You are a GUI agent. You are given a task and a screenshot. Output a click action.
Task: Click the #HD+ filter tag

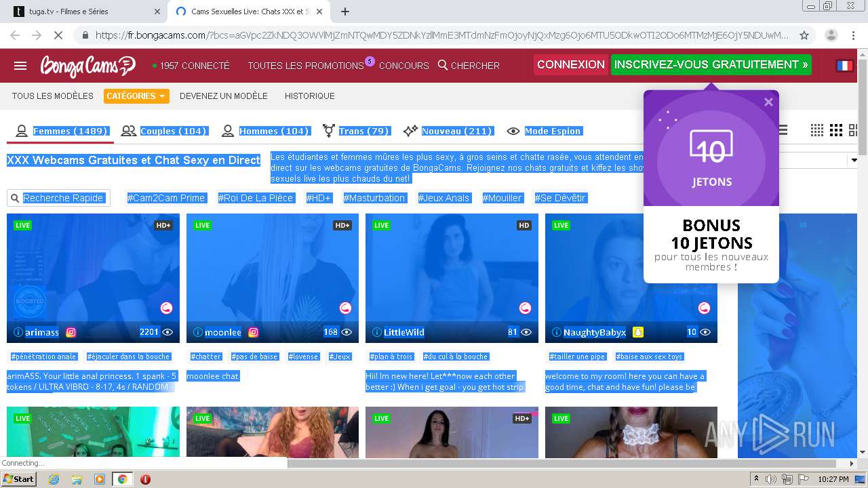tap(319, 198)
